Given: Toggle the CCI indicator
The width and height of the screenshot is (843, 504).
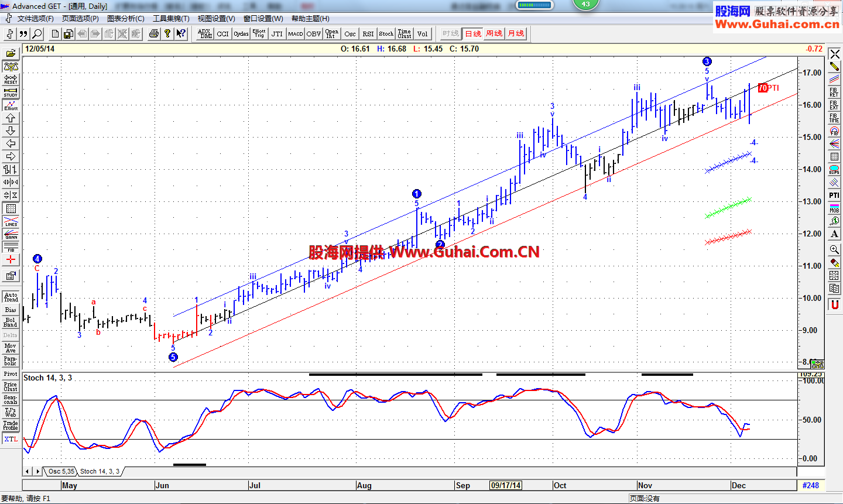Looking at the screenshot, I should [222, 33].
